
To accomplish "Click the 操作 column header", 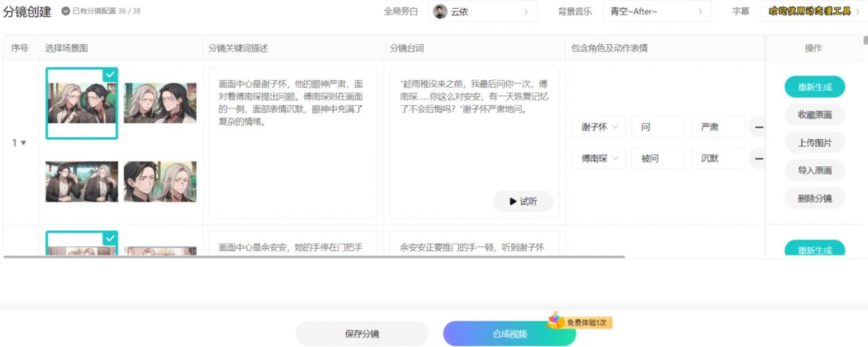I will point(813,48).
